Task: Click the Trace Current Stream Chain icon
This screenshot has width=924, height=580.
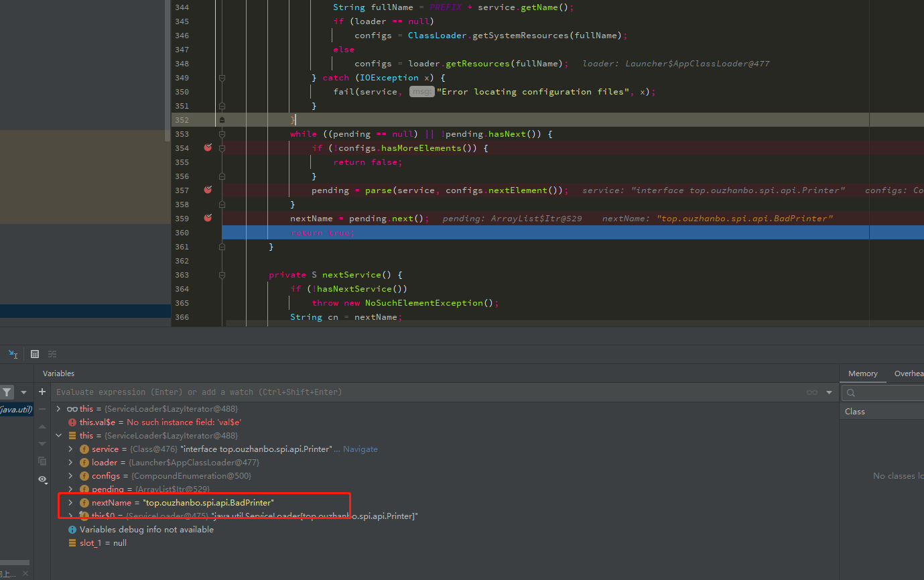Action: [52, 354]
